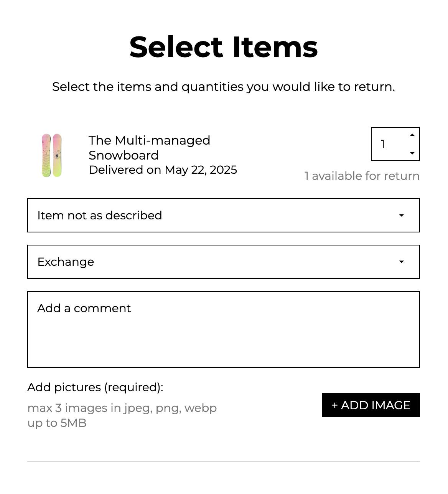Focus the 'Add a comment' text area
Image resolution: width=448 pixels, height=494 pixels.
224,329
